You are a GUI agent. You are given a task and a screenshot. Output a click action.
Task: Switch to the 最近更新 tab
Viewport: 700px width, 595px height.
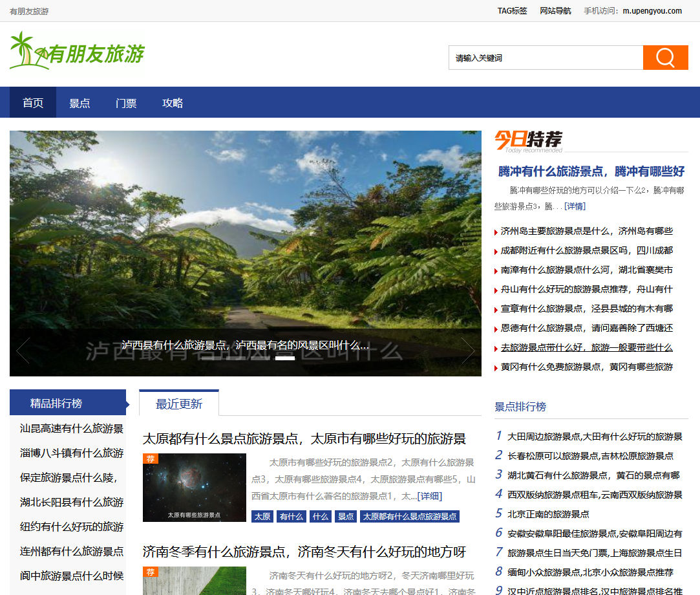(179, 404)
